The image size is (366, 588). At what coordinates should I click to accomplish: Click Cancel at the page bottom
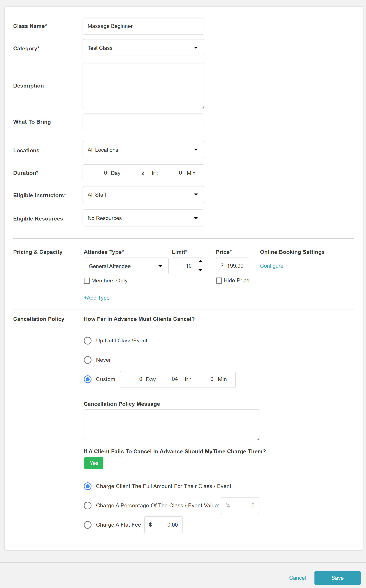pos(297,578)
